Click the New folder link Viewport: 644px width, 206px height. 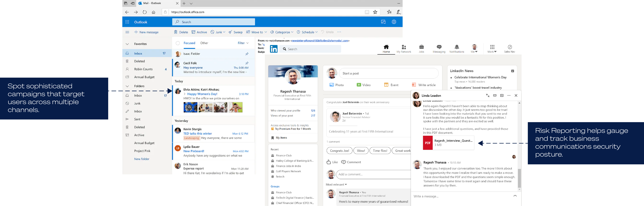[x=141, y=159]
